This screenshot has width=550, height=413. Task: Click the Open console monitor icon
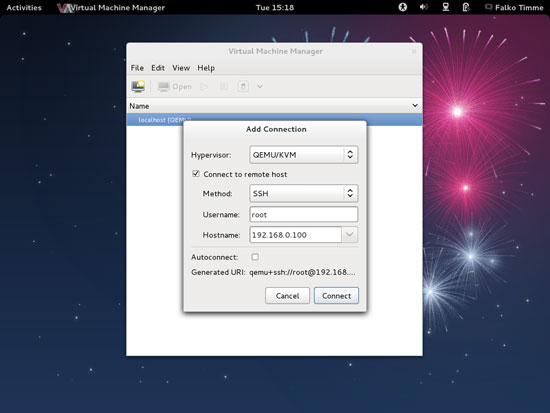(x=163, y=86)
